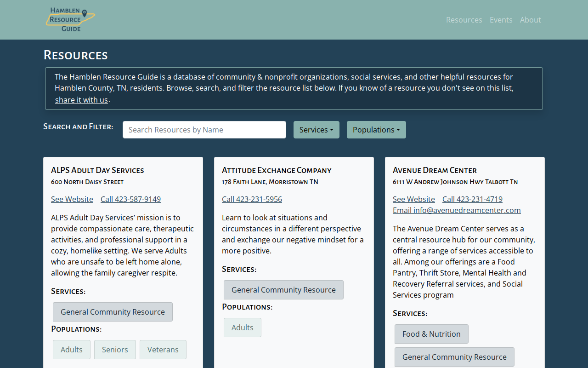The image size is (588, 368).
Task: Expand the Populations filter dropdown
Action: (x=376, y=130)
